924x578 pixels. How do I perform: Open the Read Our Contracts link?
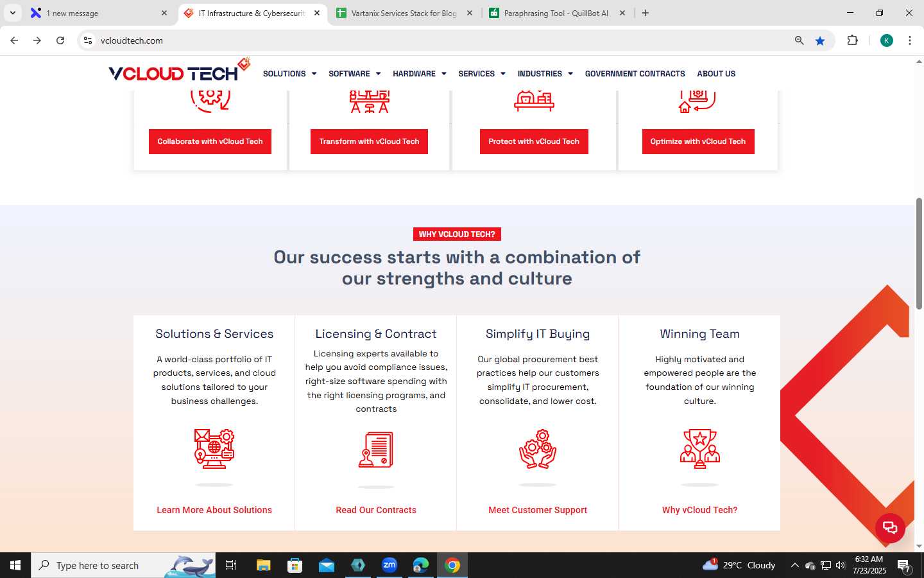(376, 510)
